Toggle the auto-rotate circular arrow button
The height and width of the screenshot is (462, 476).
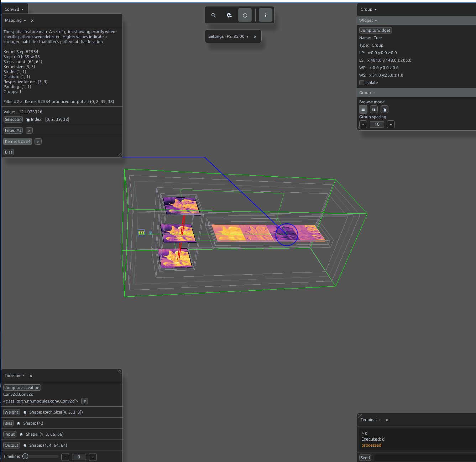245,15
